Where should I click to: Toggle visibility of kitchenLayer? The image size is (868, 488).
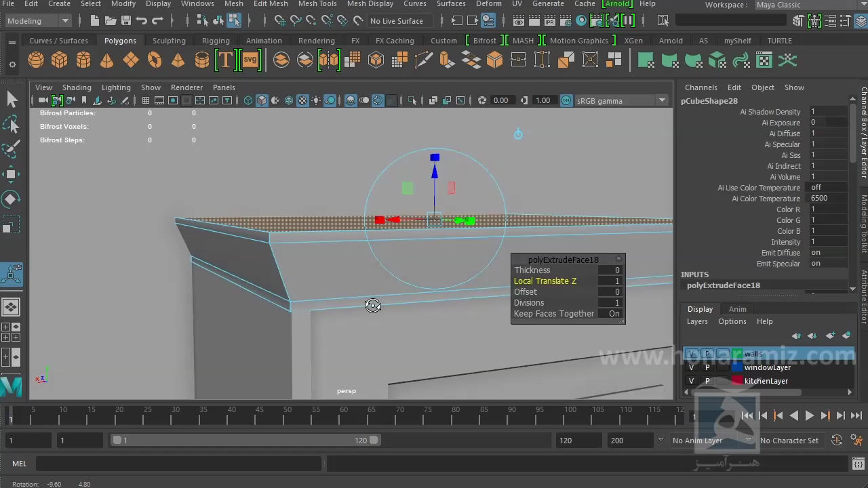(691, 381)
